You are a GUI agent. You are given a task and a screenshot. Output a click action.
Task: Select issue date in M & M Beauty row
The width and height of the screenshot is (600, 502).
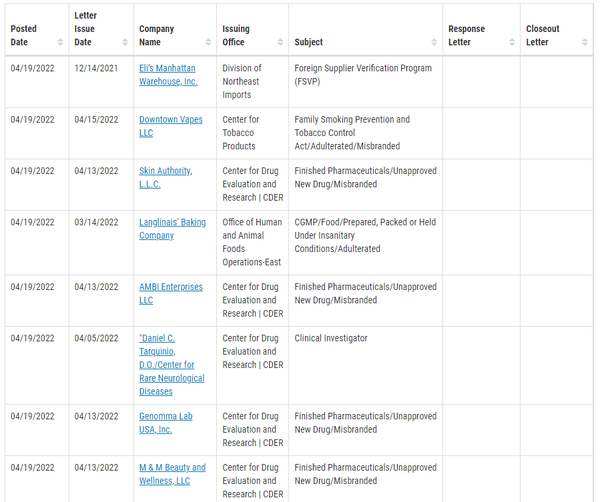click(96, 468)
